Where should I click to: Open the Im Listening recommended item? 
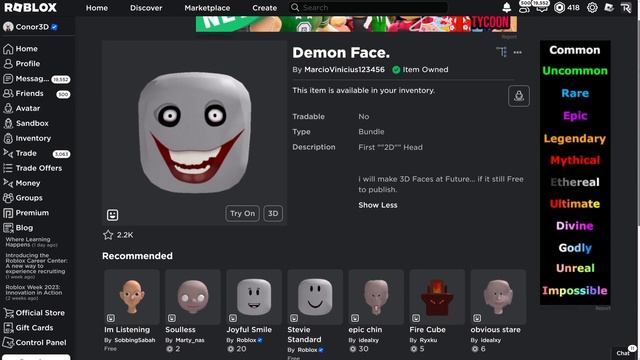tap(131, 310)
